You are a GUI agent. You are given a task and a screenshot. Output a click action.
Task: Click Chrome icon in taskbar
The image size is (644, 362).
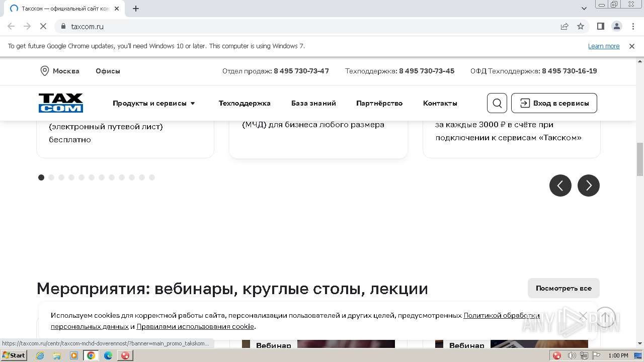pyautogui.click(x=91, y=355)
